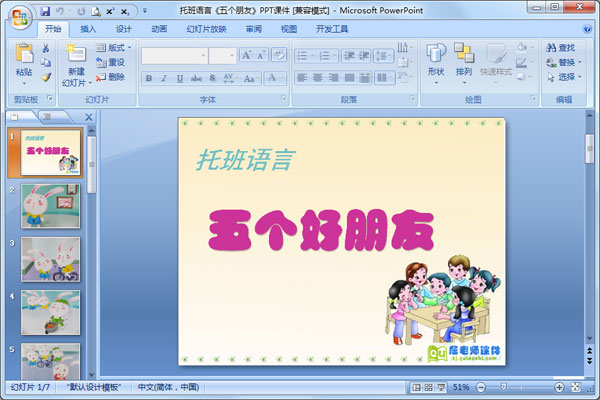Viewport: 600px width, 400px height.
Task: Decrease the list indent level
Action: 349,56
